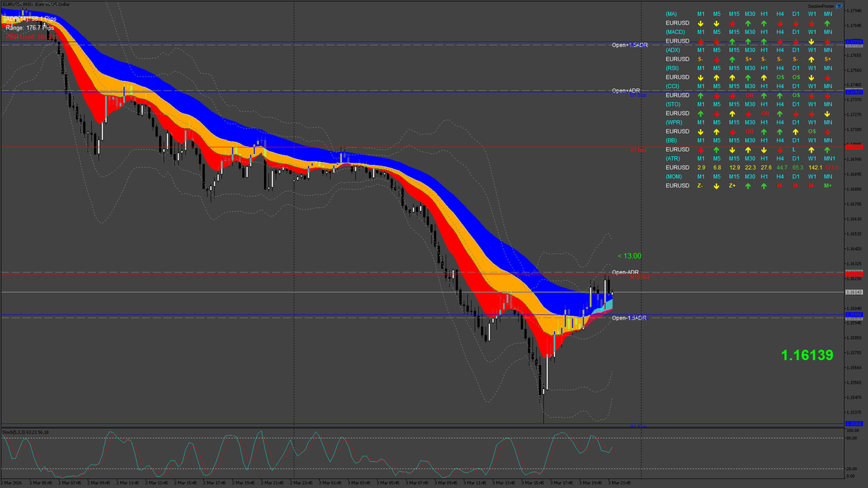Click the MACD row M1 red down arrow
The image size is (868, 488).
(x=701, y=41)
